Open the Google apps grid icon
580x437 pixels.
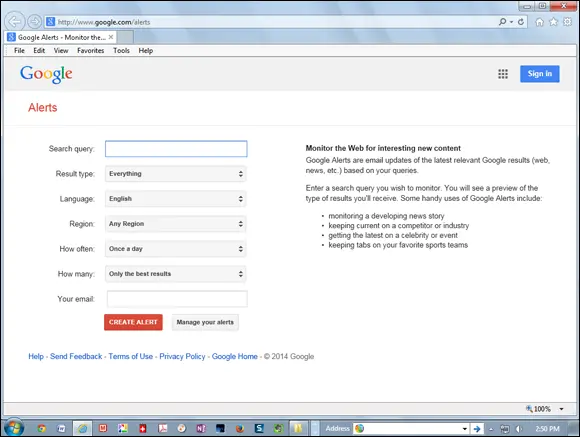[503, 74]
